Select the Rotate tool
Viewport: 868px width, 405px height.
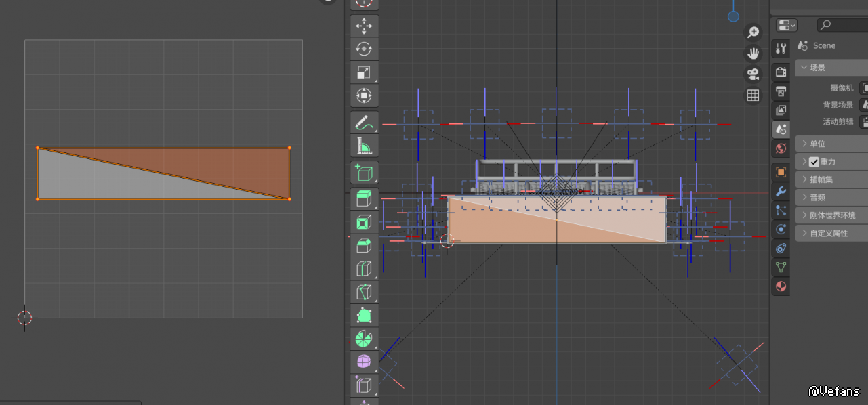point(365,49)
